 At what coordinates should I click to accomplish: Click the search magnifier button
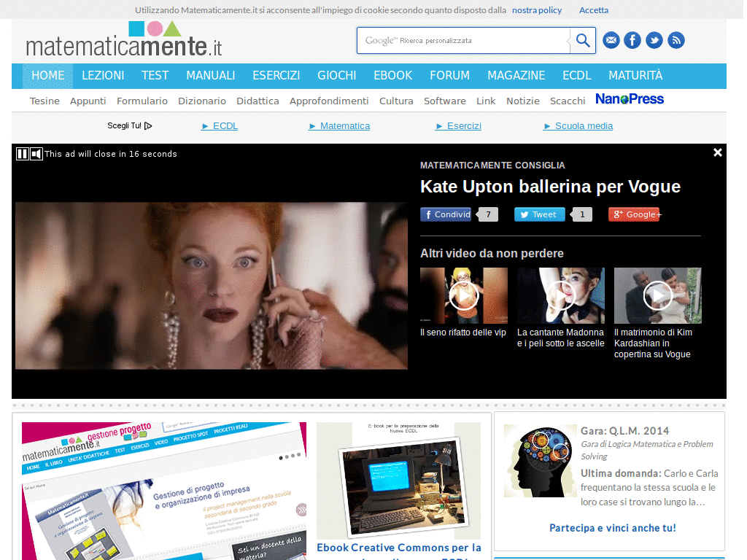(583, 41)
